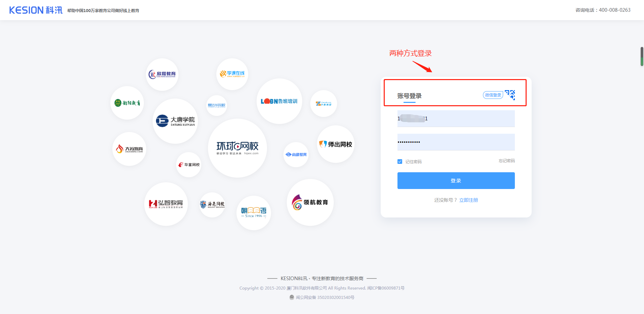The image size is (644, 314).
Task: Click the 弘智教育 logo bubble
Action: point(166,204)
